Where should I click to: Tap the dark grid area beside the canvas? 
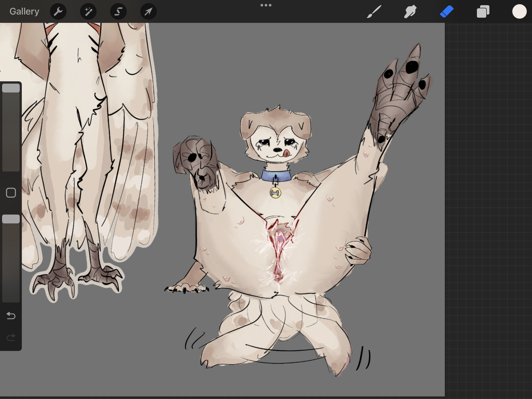click(x=488, y=208)
